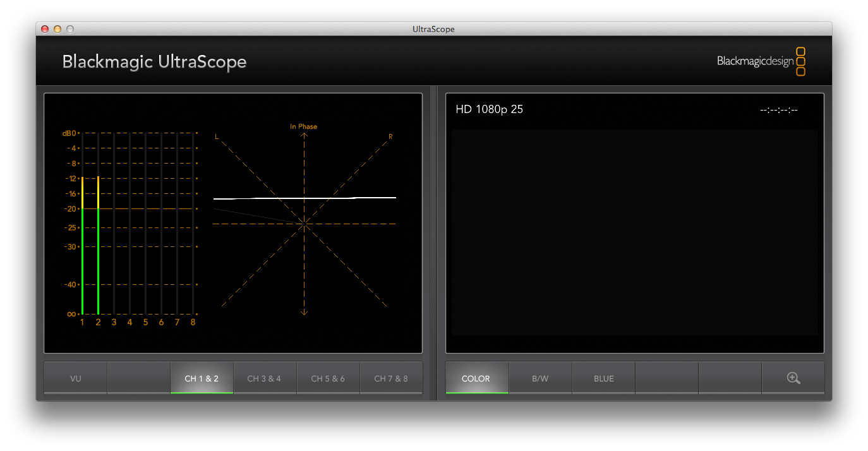
Task: Click the -20 dB reference label
Action: 70,208
